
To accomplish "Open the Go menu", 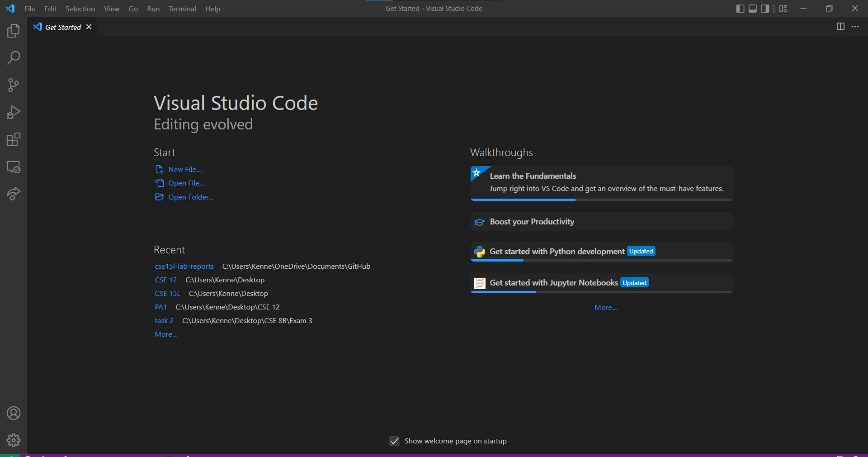I will 133,9.
